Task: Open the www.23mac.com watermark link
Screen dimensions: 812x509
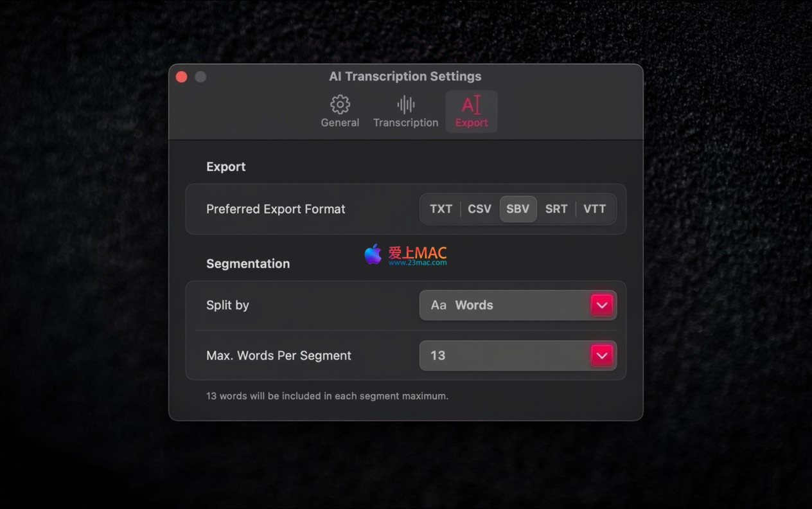Action: pyautogui.click(x=418, y=262)
